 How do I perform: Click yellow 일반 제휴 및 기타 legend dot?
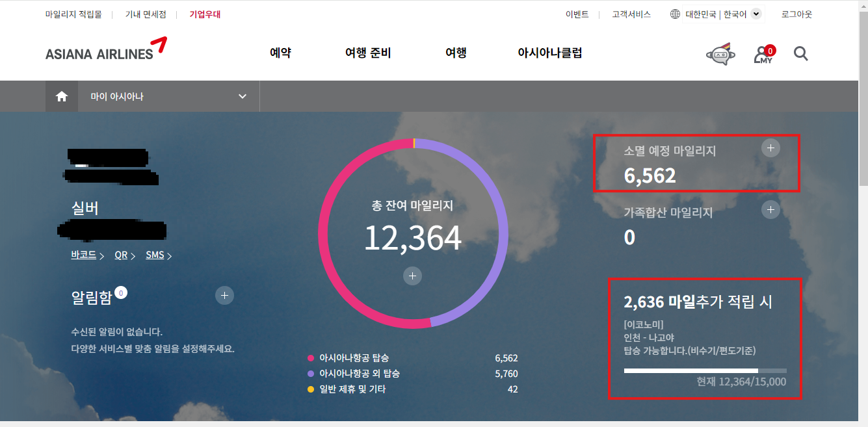pos(311,389)
